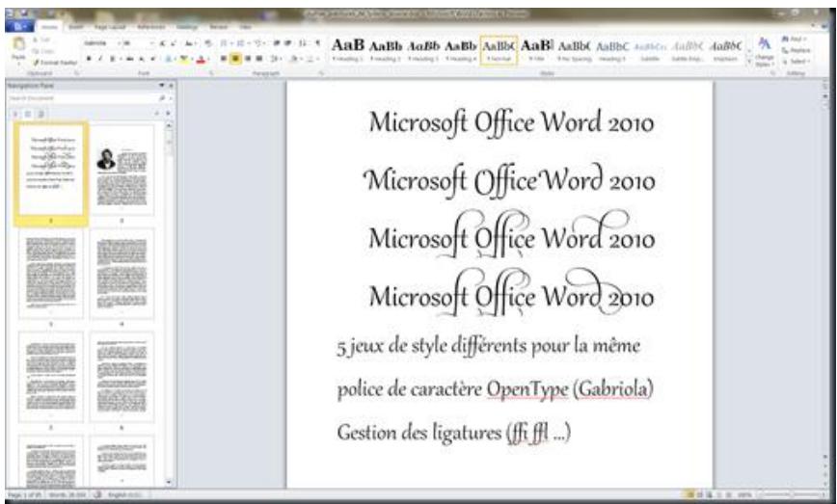Screen dimensions: 837x504
Task: Click the Numbering list icon
Action: [241, 43]
